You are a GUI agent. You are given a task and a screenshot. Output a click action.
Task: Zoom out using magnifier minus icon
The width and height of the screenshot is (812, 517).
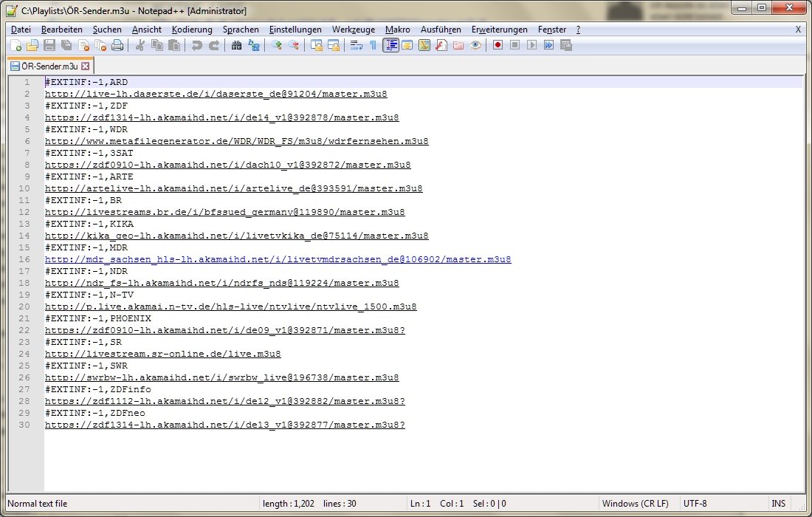[294, 46]
